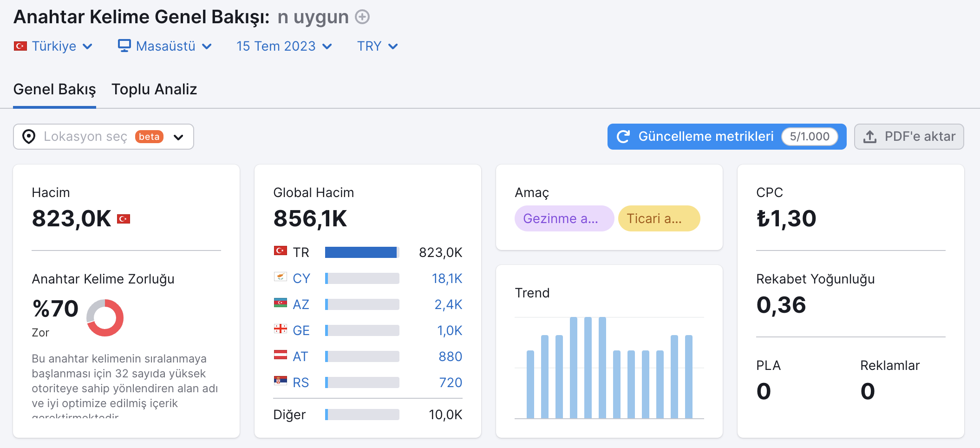Image resolution: width=980 pixels, height=448 pixels.
Task: Open the 15 Tem 2023 date dropdown
Action: (284, 46)
